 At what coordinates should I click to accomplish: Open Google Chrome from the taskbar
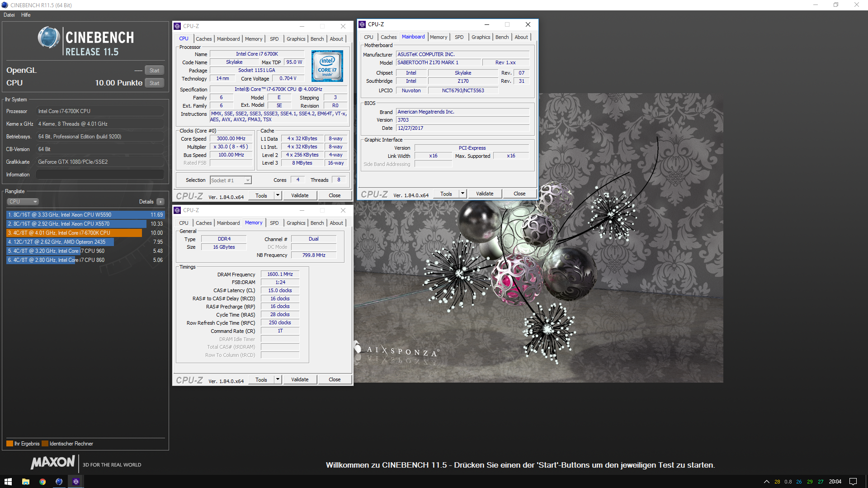[42, 482]
